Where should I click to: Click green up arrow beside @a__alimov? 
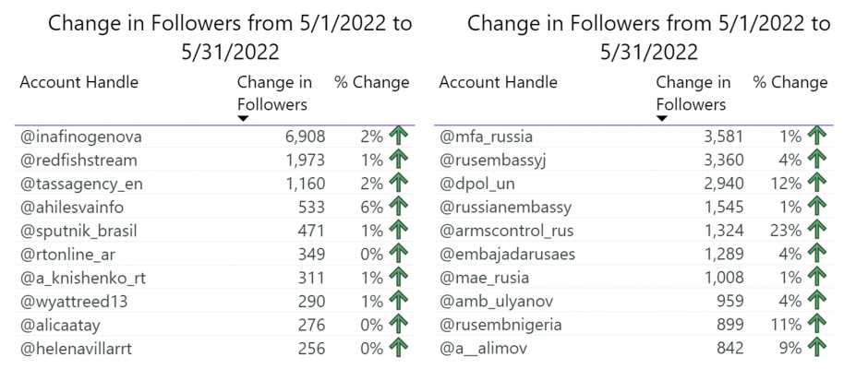[816, 348]
